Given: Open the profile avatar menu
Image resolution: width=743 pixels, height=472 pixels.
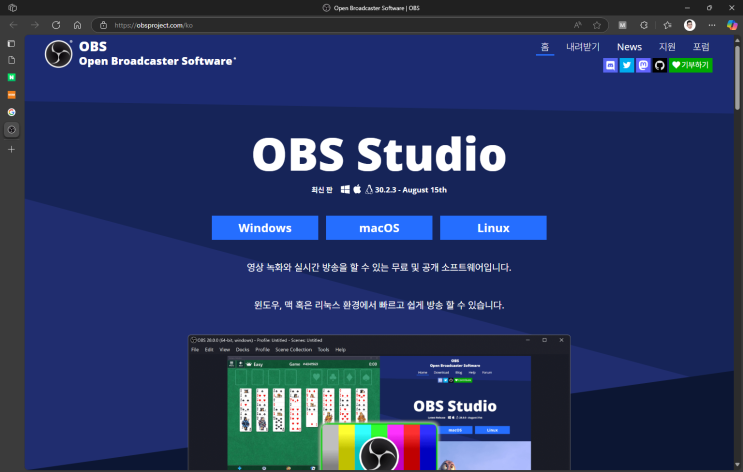Looking at the screenshot, I should tap(689, 25).
